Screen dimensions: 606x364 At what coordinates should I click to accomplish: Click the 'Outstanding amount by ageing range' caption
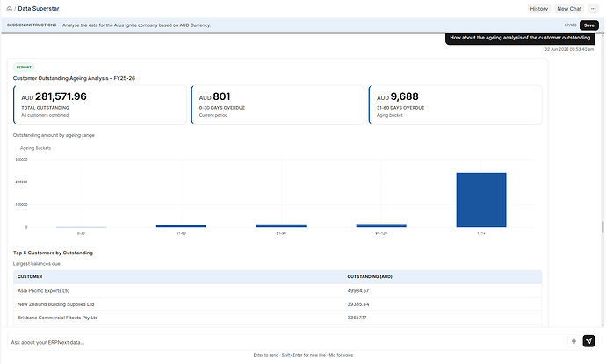click(54, 135)
